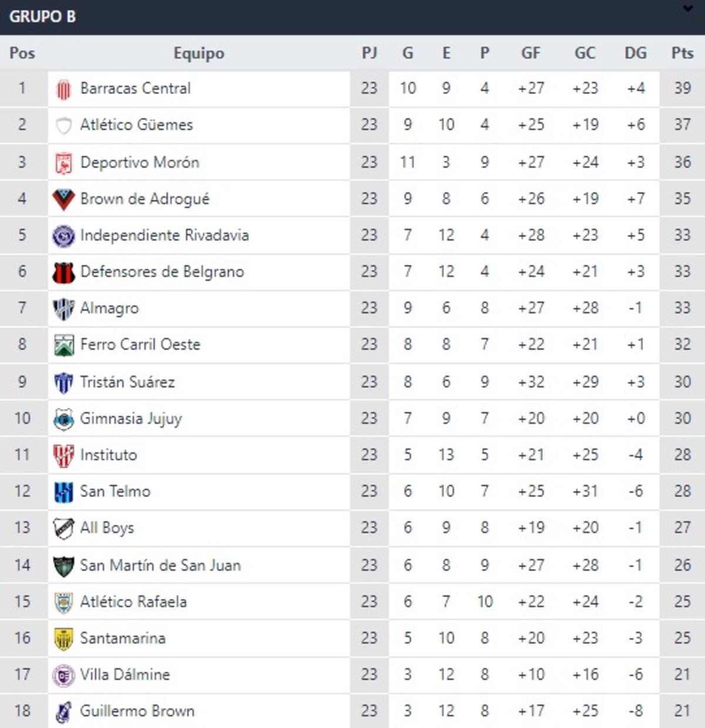Select the Atlético Güemes shield icon
This screenshot has height=728, width=705.
pos(65,124)
